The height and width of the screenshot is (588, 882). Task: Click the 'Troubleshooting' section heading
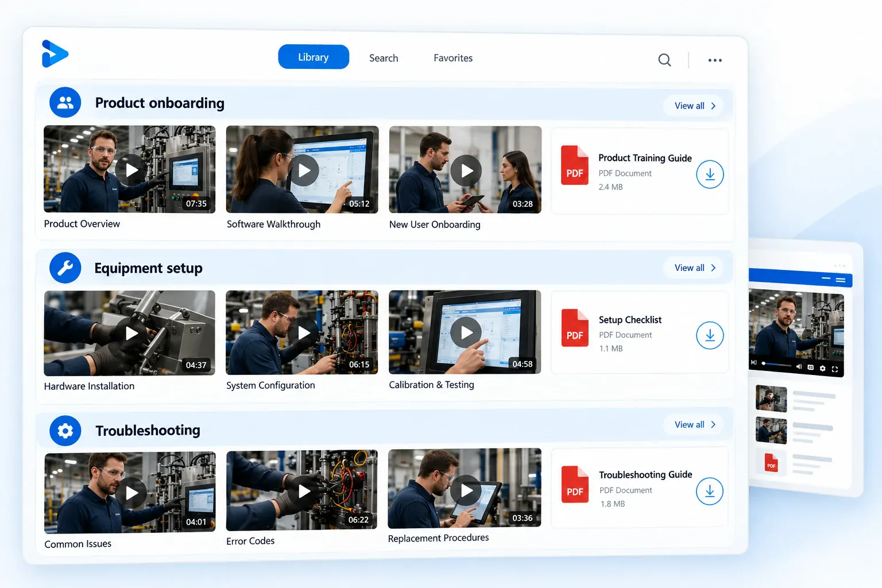coord(148,431)
